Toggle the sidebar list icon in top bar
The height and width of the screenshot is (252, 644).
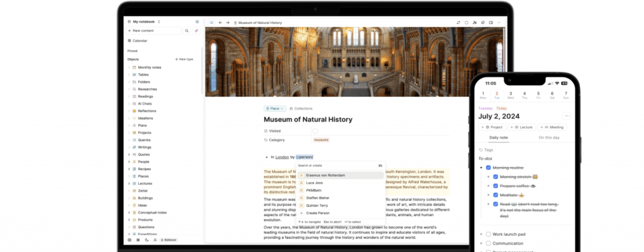(211, 22)
